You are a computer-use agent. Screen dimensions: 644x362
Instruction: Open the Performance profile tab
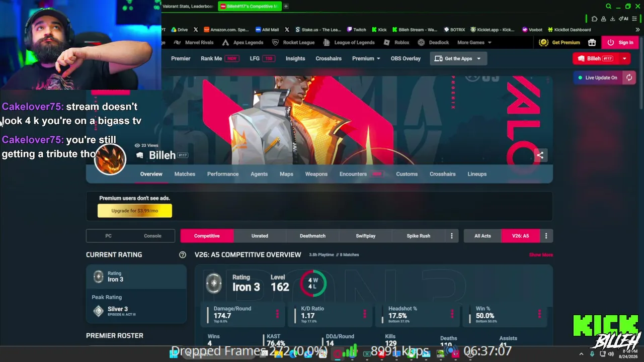(x=223, y=174)
